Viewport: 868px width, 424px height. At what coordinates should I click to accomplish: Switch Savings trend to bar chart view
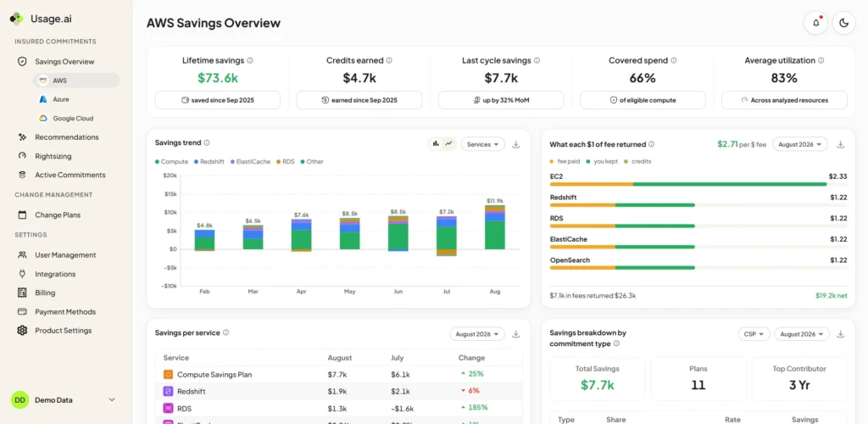[x=436, y=144]
